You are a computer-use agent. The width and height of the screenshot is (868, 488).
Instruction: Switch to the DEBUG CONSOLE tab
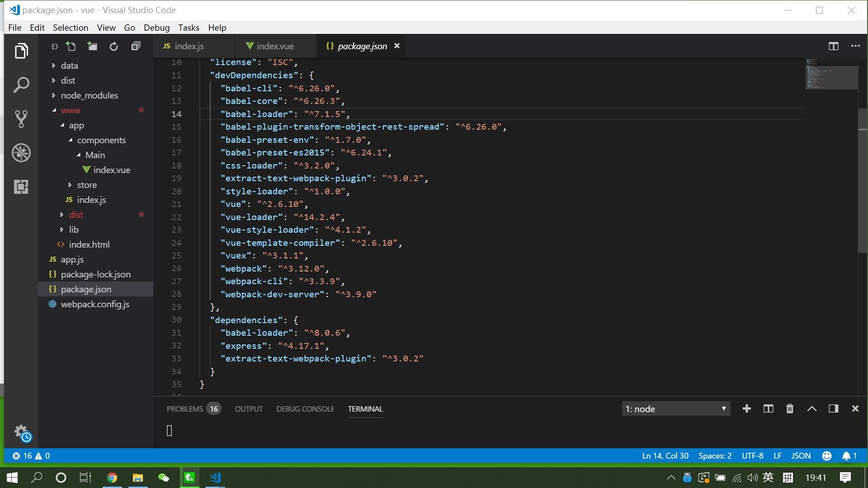[305, 409]
